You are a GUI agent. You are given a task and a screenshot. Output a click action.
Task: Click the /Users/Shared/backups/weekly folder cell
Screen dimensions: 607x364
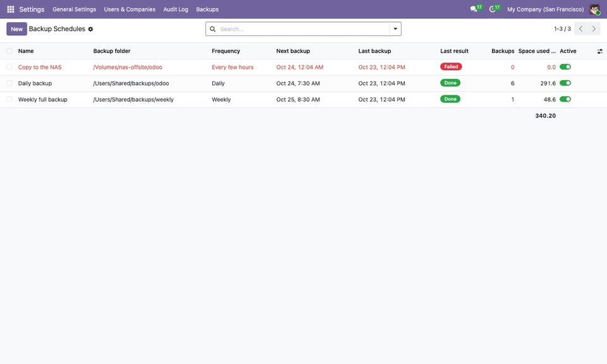point(133,99)
